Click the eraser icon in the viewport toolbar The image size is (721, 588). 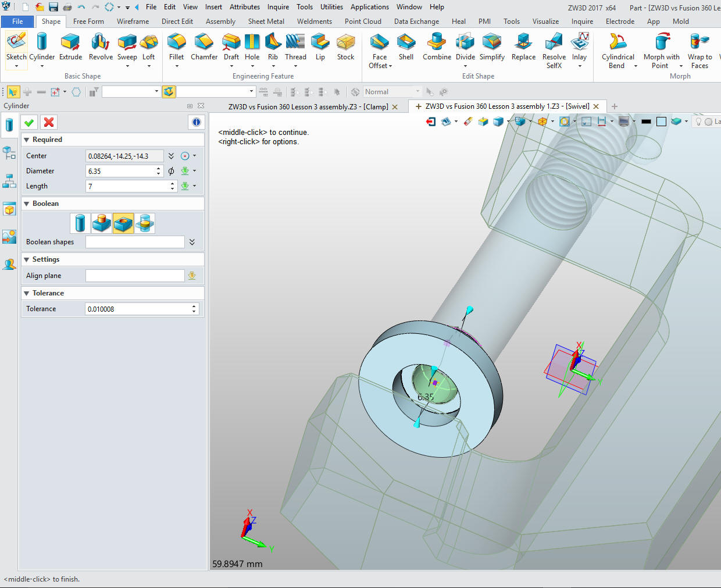[x=468, y=122]
